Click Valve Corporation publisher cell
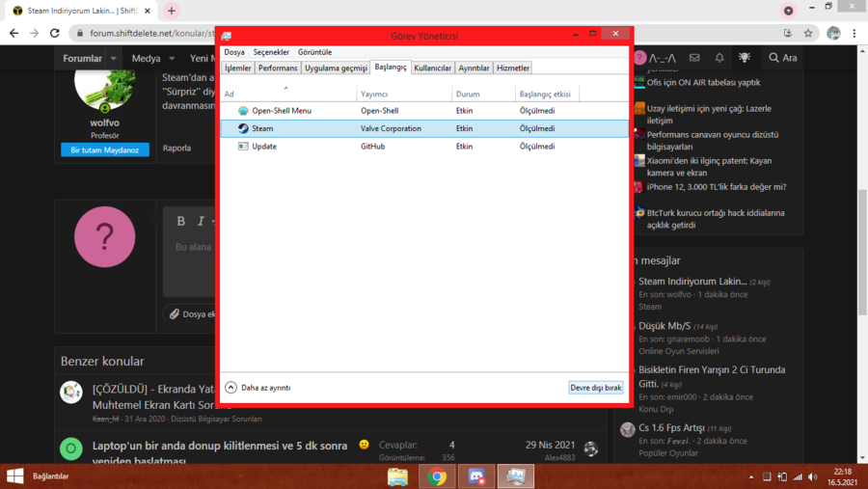868x489 pixels. pyautogui.click(x=391, y=128)
